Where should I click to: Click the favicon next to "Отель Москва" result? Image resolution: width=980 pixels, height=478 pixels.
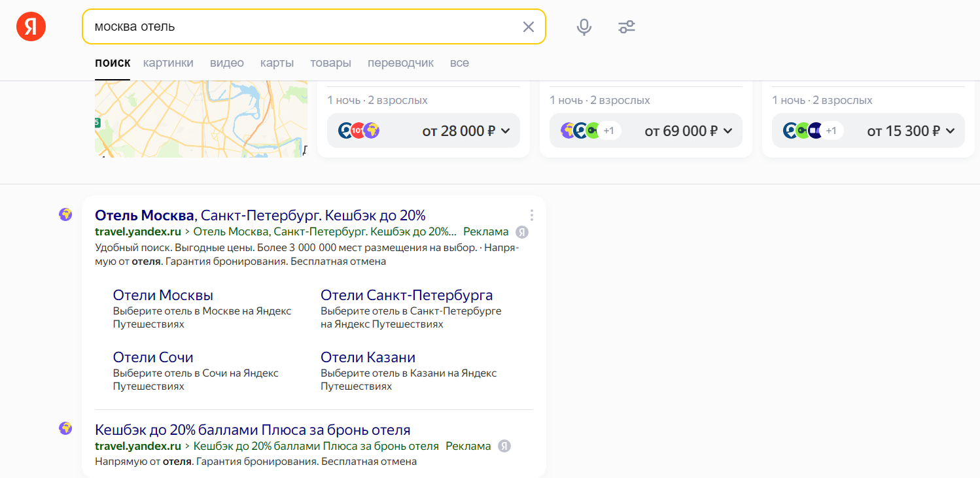(65, 214)
